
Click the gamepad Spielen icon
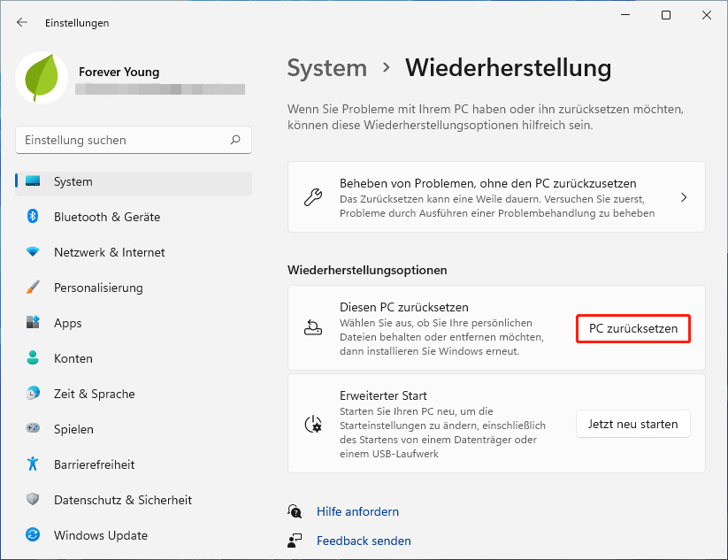(33, 428)
